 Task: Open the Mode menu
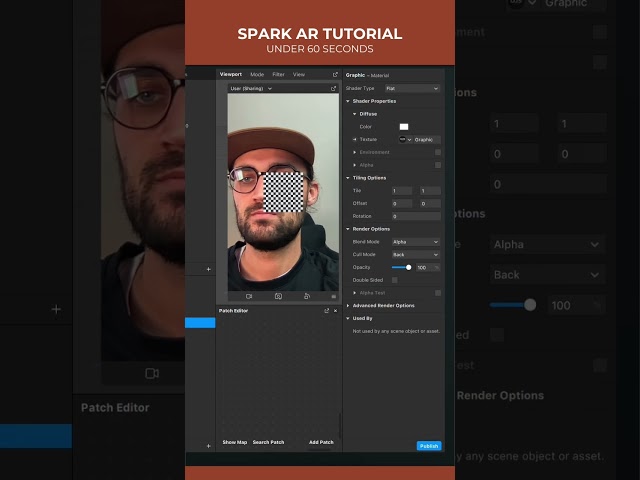click(257, 74)
